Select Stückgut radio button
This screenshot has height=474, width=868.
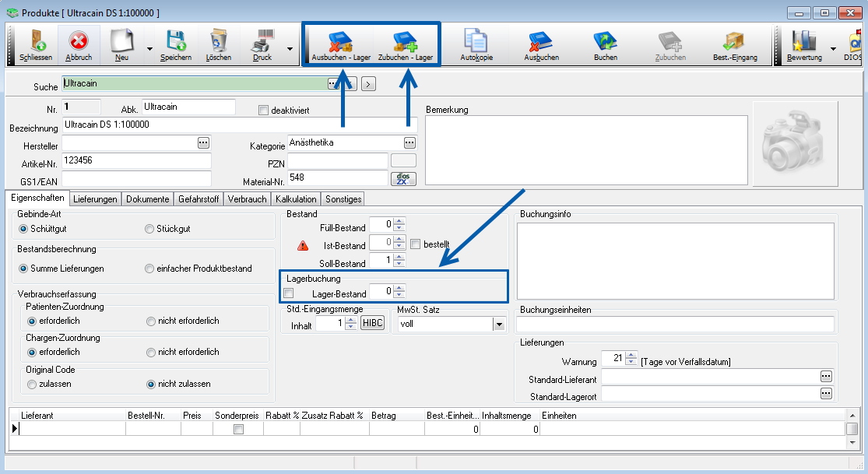(x=149, y=229)
